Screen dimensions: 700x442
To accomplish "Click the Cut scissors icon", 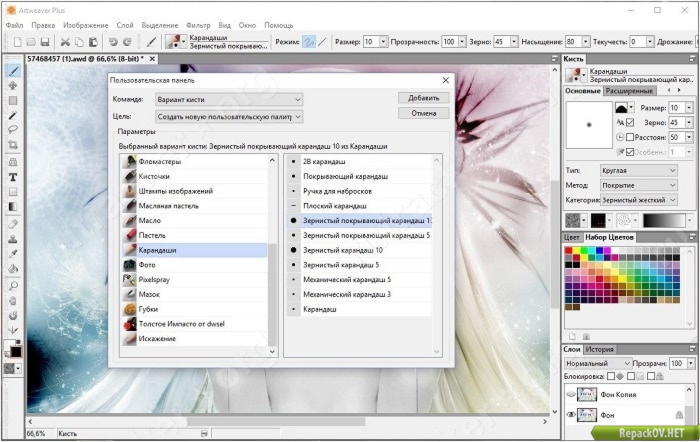I will [65, 42].
